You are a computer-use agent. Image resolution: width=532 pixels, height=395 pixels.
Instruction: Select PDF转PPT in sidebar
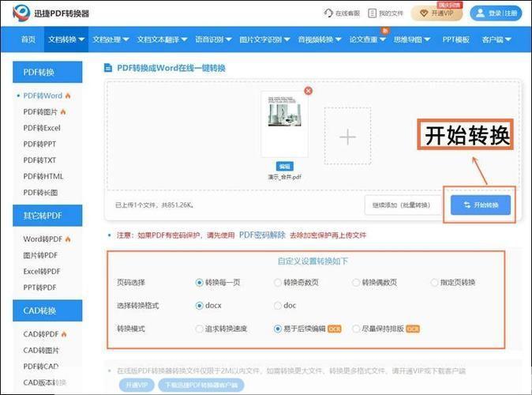39,144
